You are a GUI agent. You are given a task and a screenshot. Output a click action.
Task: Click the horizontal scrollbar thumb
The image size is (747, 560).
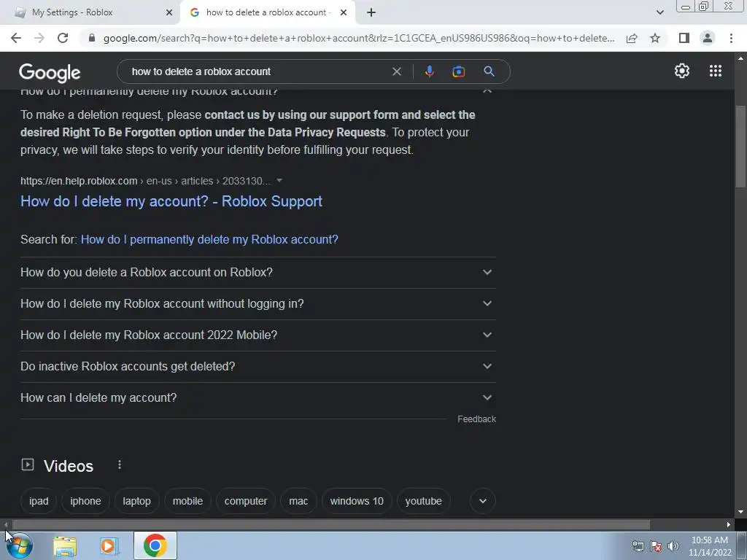331,525
